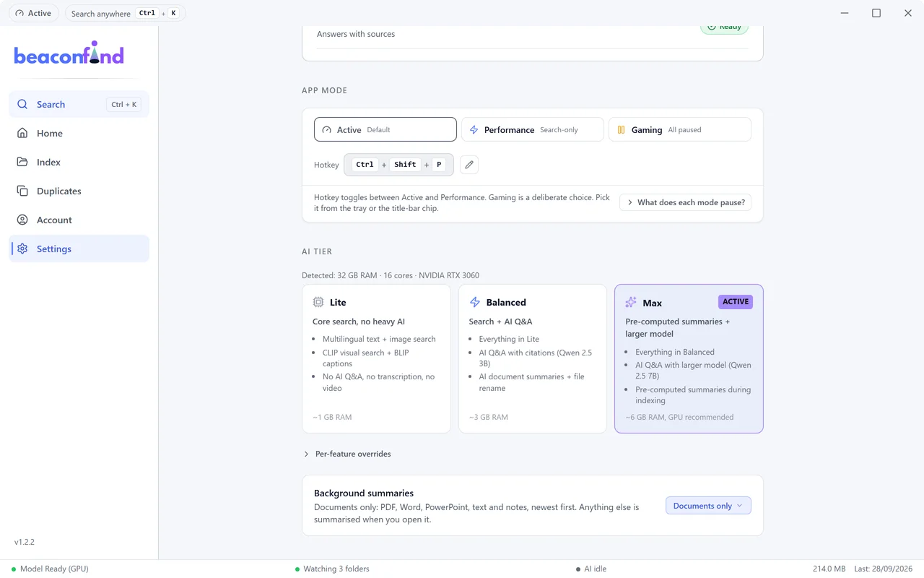Click the Active mode gauge icon
Screen dimensions: 924x578
click(x=327, y=130)
